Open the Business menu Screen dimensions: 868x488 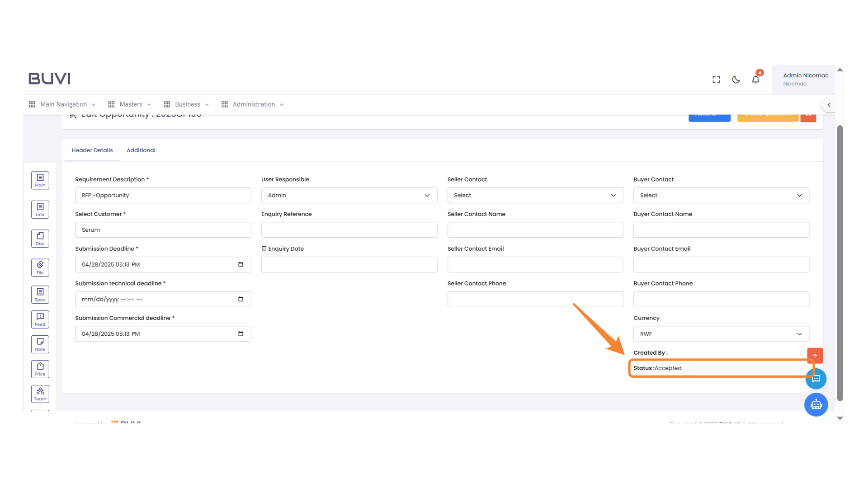pyautogui.click(x=187, y=104)
